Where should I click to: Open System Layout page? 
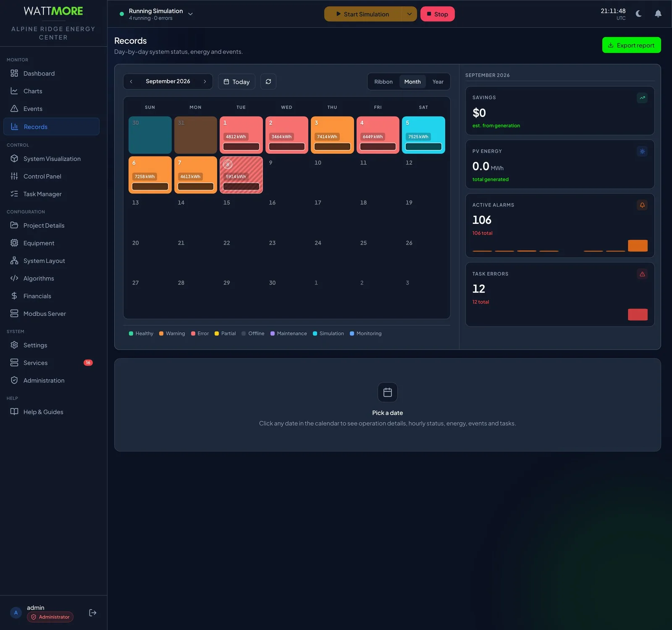coord(51,261)
